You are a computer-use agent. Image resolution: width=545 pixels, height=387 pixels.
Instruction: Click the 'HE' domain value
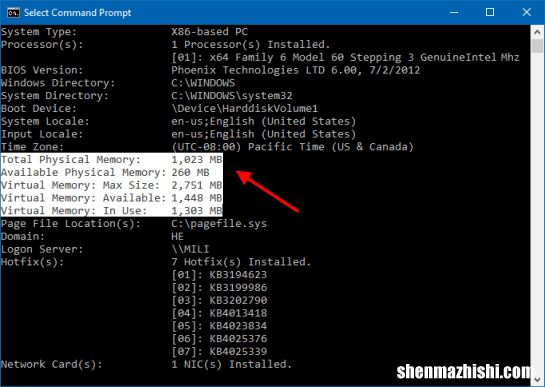tap(178, 237)
